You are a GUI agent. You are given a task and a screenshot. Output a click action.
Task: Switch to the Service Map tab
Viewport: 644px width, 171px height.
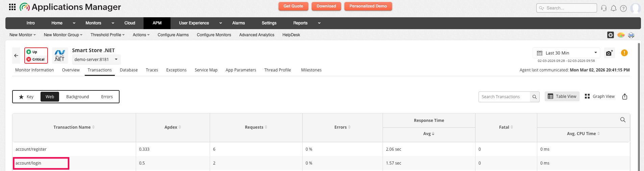click(x=206, y=70)
